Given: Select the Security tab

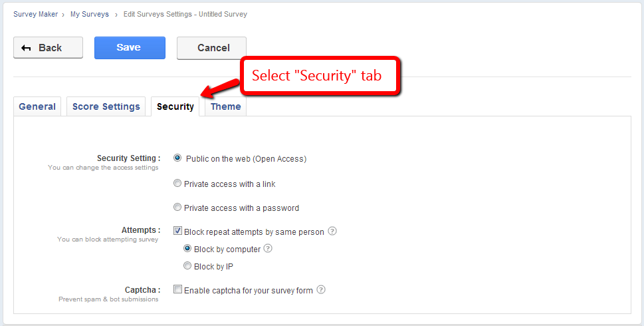Looking at the screenshot, I should click(175, 106).
